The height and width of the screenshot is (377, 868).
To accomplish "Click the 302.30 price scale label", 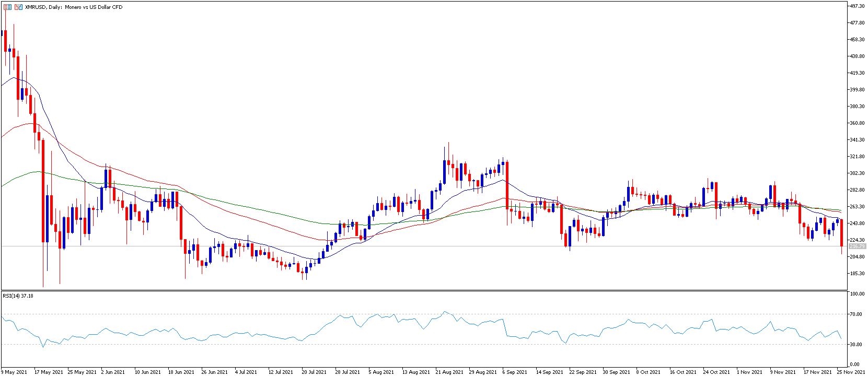I will pyautogui.click(x=858, y=173).
